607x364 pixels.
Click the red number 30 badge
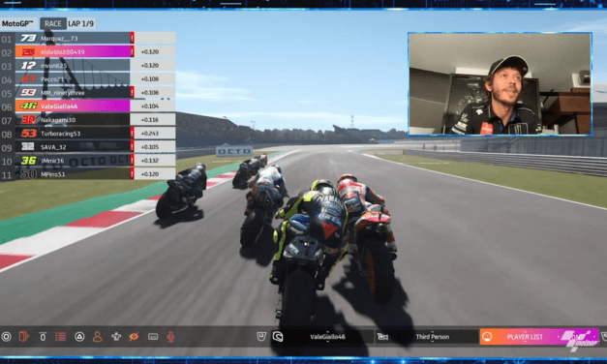pos(28,120)
